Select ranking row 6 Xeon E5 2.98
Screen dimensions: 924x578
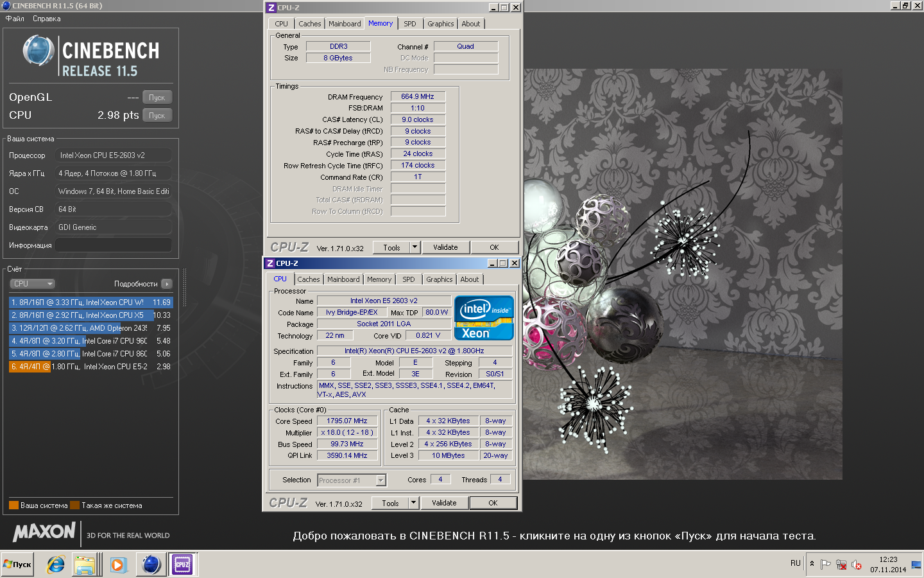(x=90, y=367)
